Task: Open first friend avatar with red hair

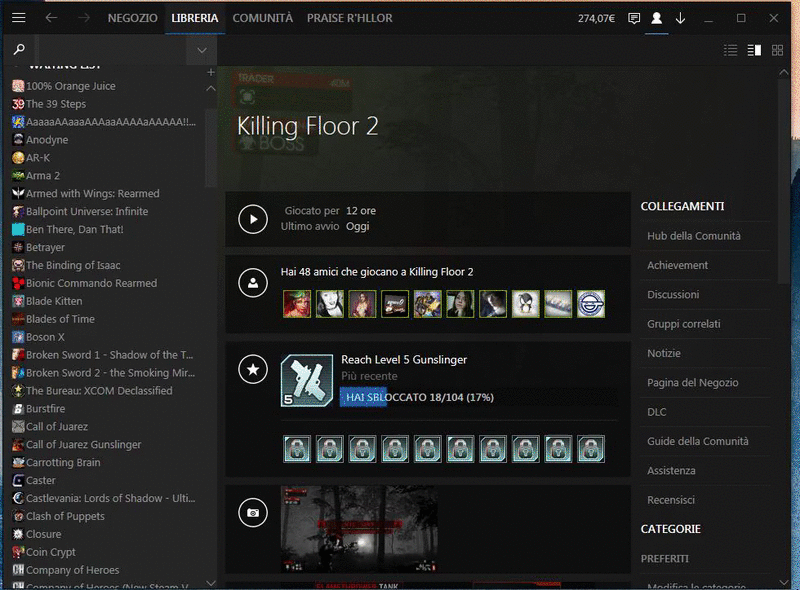Action: [297, 304]
